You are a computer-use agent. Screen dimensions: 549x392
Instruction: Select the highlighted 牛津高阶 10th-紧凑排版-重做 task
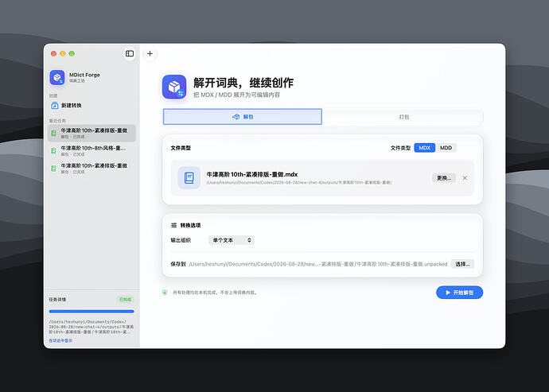click(x=91, y=133)
